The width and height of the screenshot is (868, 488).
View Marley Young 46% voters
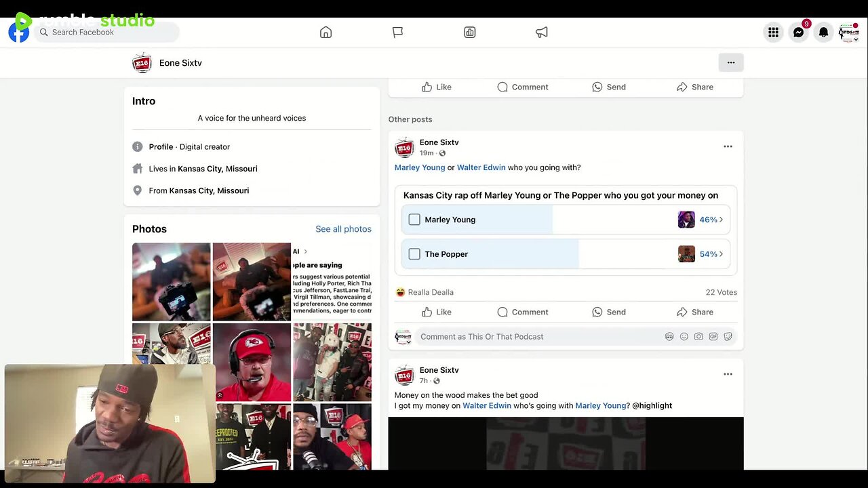(x=711, y=220)
